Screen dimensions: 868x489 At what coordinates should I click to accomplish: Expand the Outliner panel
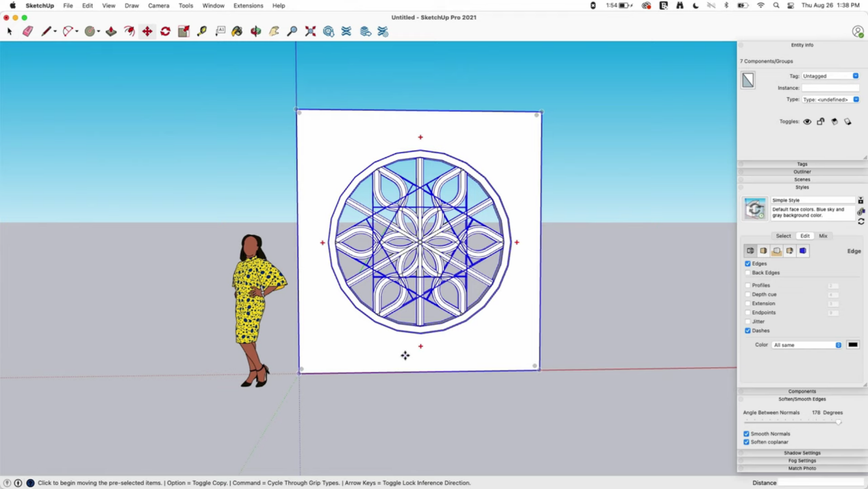802,171
